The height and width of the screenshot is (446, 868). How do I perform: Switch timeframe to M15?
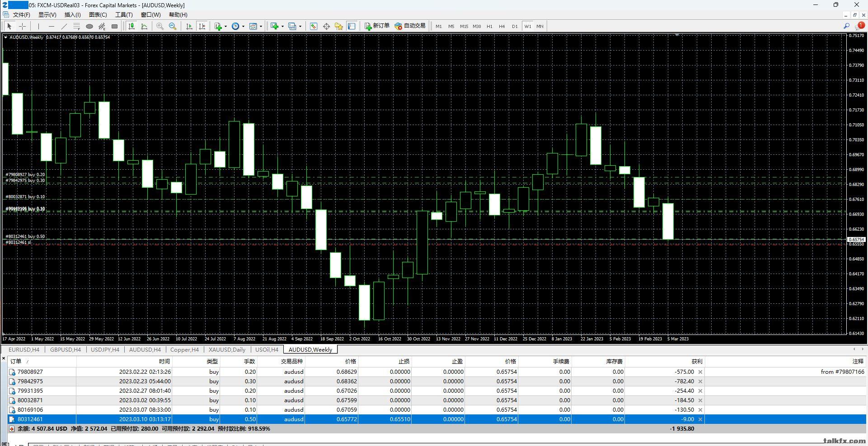pyautogui.click(x=464, y=26)
